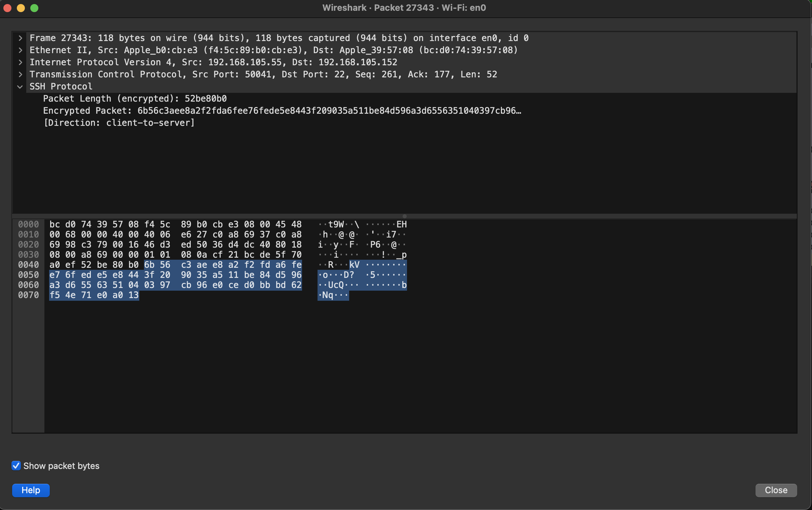Click hex byte f5 in row 0070
812x510 pixels.
tap(54, 295)
